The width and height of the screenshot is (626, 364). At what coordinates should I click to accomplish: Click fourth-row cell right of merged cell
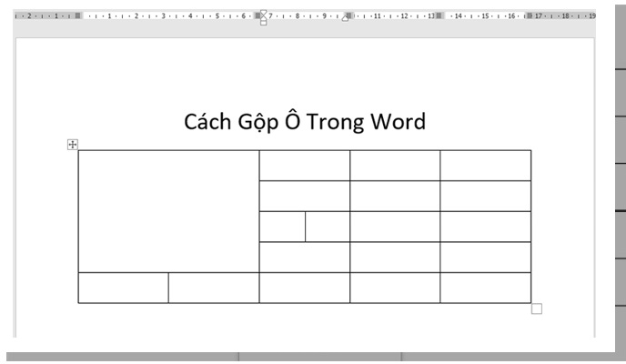pyautogui.click(x=305, y=257)
